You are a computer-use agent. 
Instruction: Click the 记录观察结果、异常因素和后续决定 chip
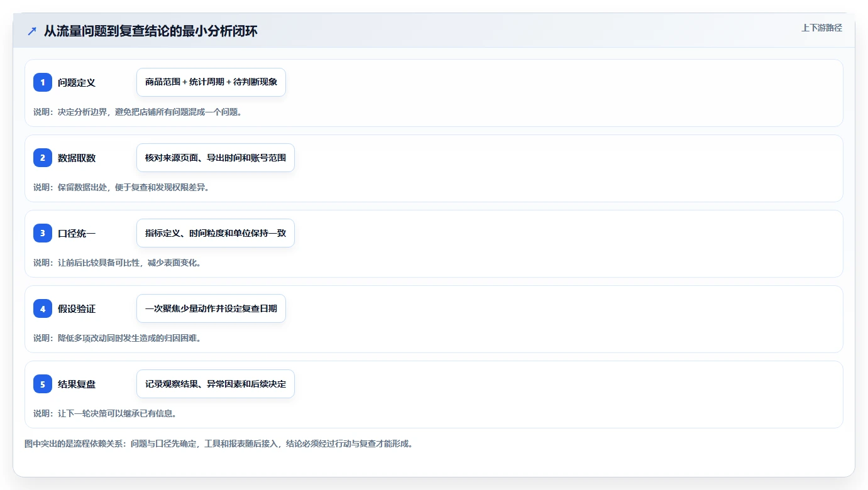point(216,384)
